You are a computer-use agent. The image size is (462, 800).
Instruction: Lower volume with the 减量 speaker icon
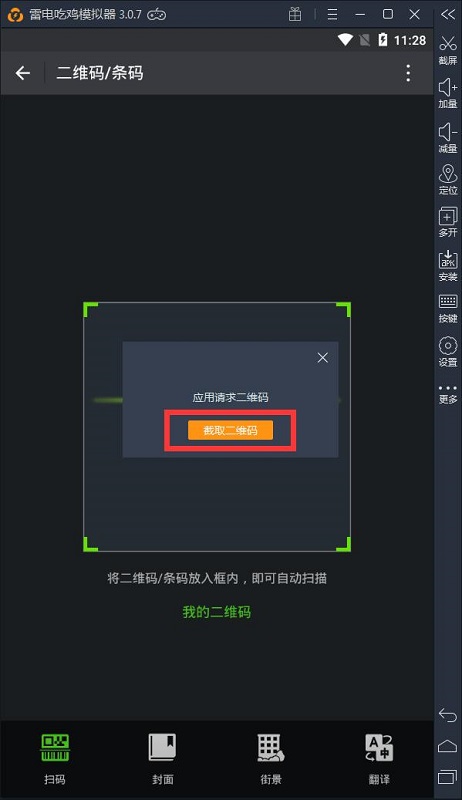[448, 138]
